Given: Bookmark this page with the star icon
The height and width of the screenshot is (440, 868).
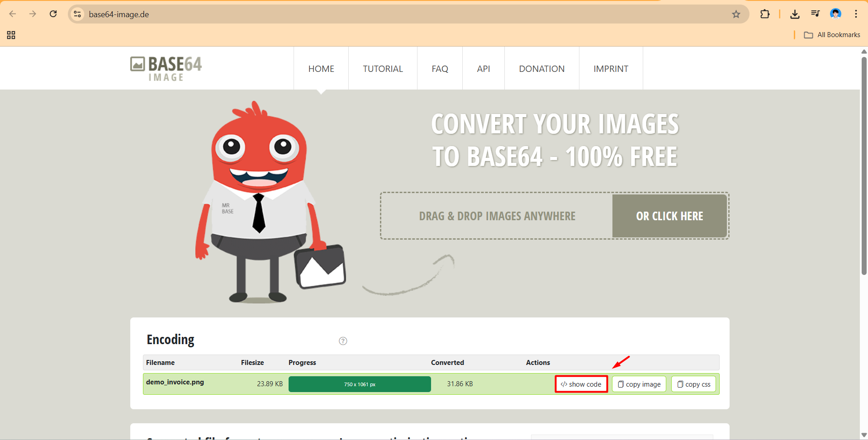Looking at the screenshot, I should [736, 14].
